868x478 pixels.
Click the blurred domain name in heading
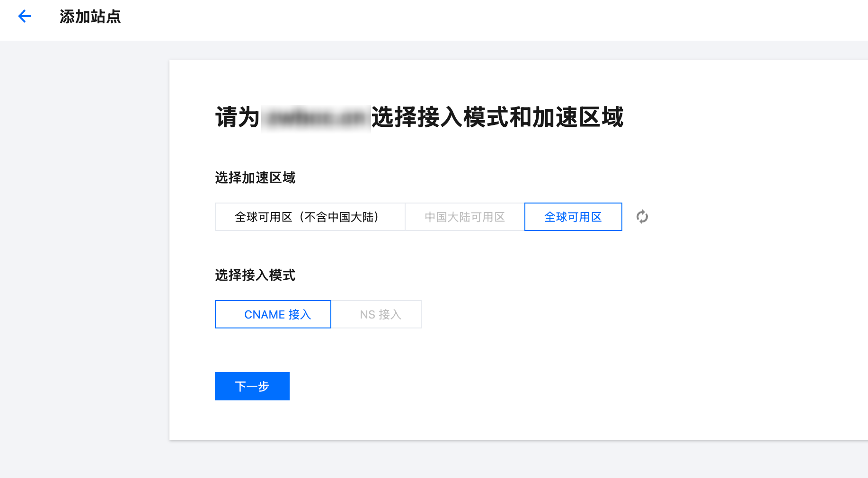[316, 117]
